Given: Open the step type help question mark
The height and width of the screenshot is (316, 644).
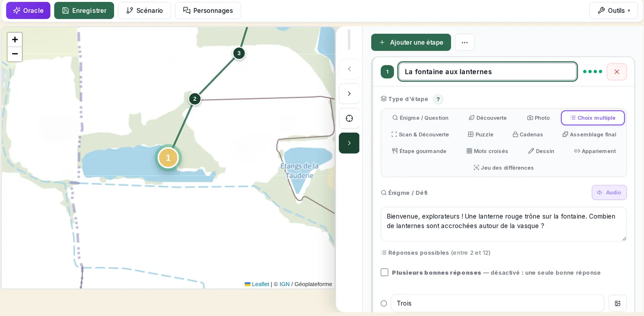Looking at the screenshot, I should (438, 99).
